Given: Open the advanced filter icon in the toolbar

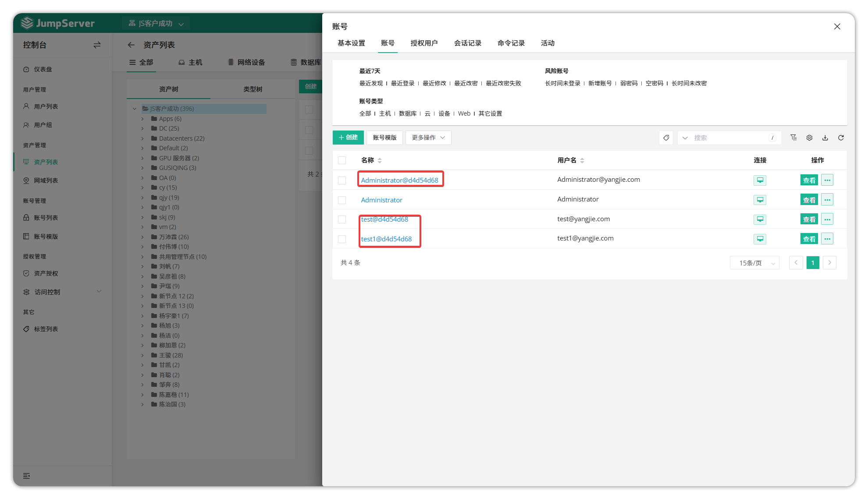Looking at the screenshot, I should pyautogui.click(x=793, y=138).
